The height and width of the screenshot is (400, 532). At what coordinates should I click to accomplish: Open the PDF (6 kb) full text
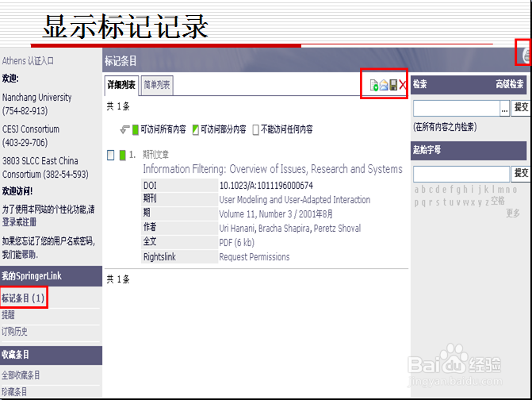[x=236, y=242]
